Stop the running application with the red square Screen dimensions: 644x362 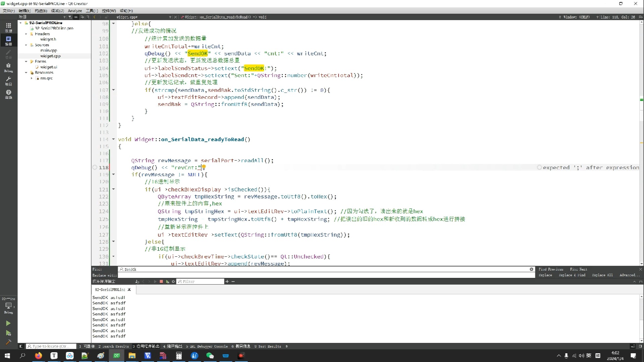(161, 282)
